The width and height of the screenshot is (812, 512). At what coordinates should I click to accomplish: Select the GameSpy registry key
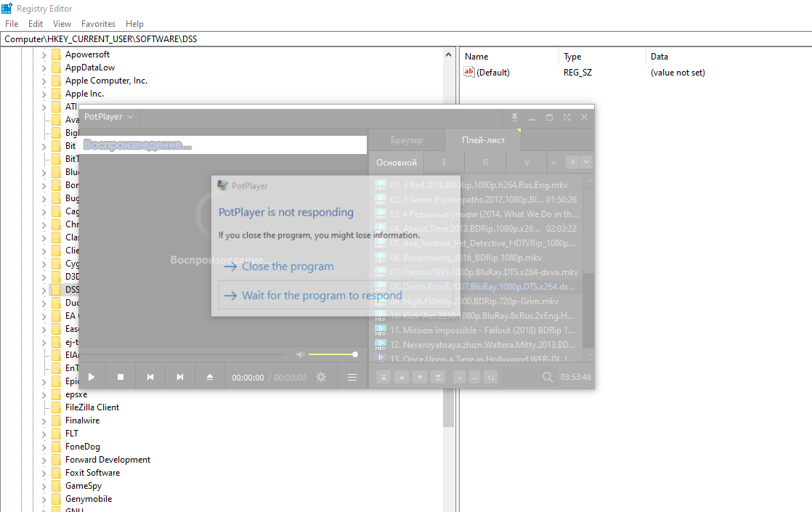point(84,486)
